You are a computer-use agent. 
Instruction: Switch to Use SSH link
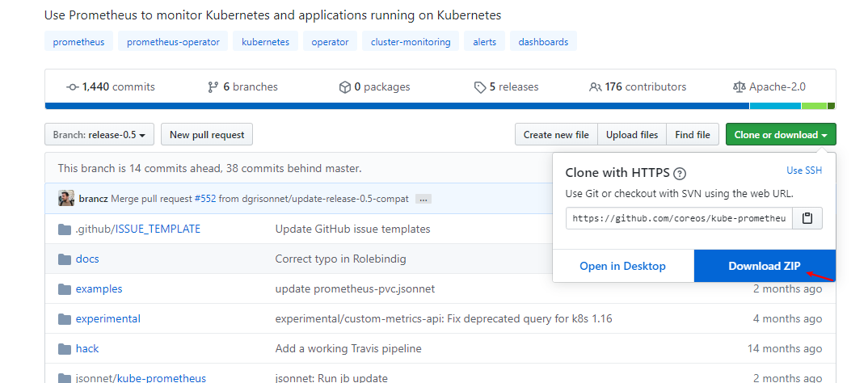pyautogui.click(x=803, y=170)
